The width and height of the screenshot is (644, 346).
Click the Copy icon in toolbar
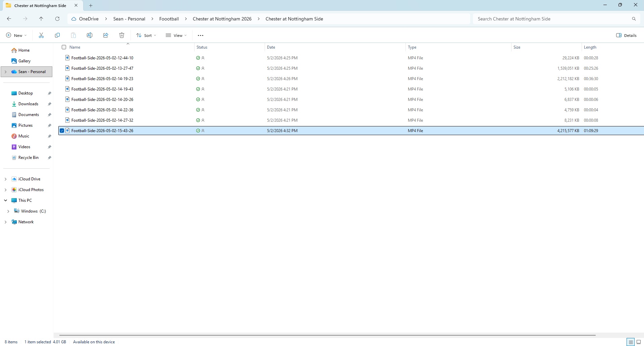(x=57, y=35)
